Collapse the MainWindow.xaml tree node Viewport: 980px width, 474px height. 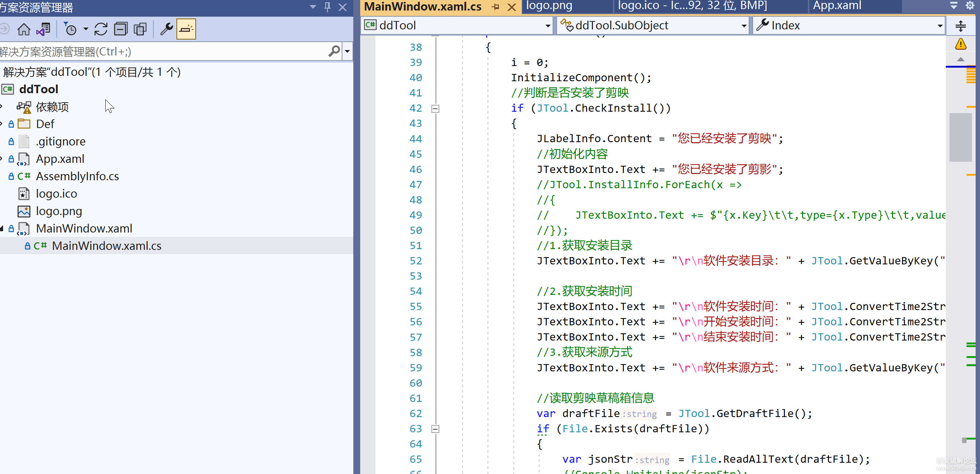click(2, 228)
